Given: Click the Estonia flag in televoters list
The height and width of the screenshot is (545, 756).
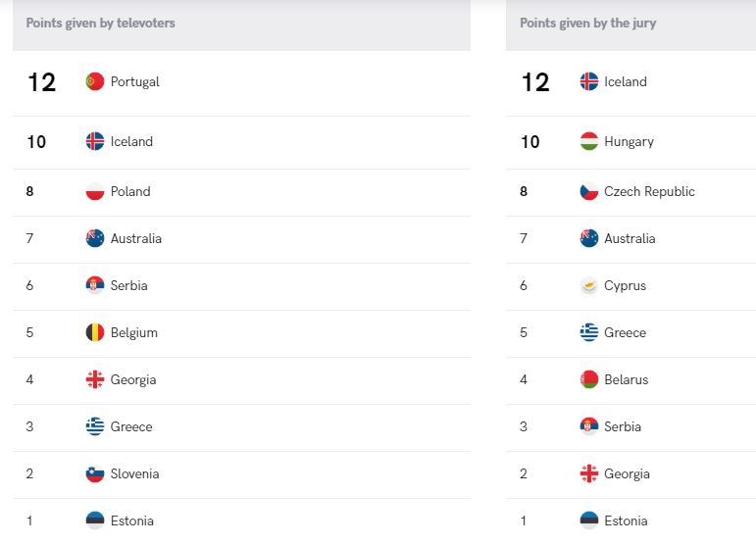Looking at the screenshot, I should [95, 520].
